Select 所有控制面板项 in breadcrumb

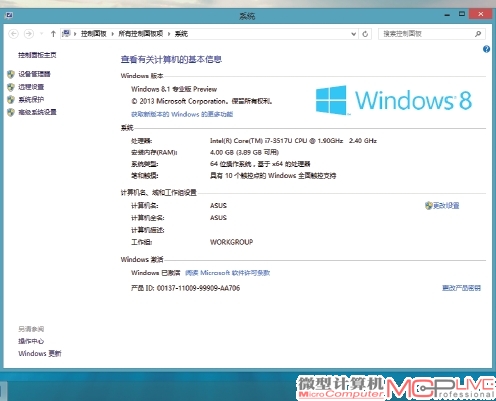tap(141, 34)
